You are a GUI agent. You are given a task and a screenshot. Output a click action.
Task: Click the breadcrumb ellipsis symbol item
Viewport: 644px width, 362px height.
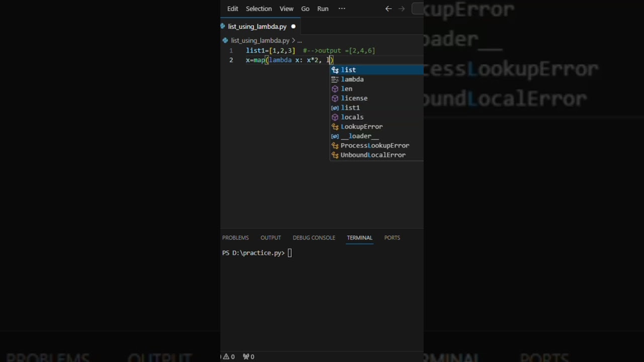[299, 40]
